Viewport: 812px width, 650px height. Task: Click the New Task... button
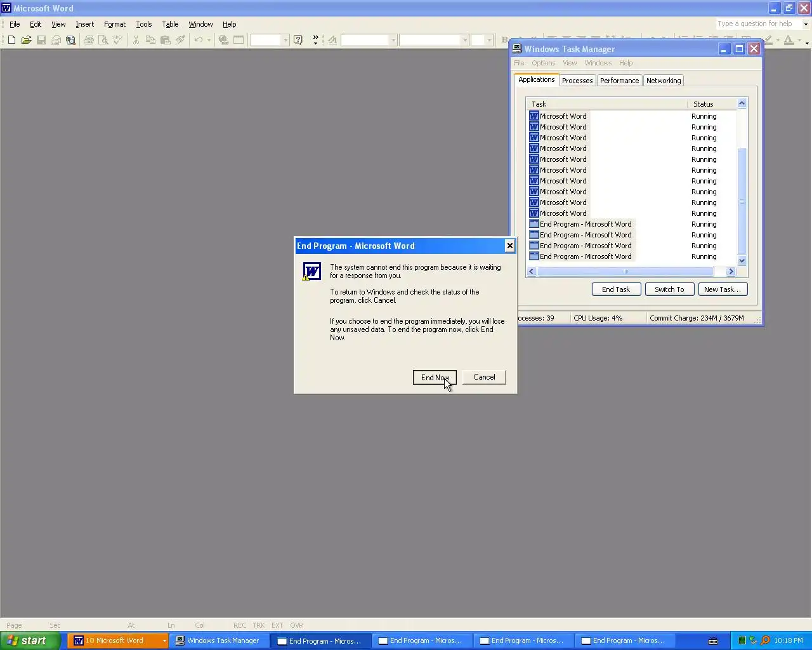coord(723,289)
